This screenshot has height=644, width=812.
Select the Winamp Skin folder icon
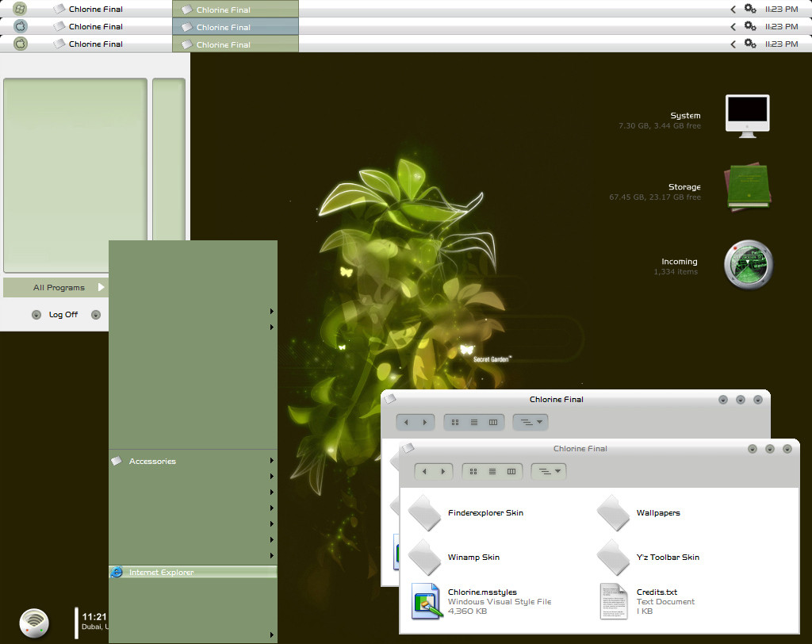tap(425, 558)
